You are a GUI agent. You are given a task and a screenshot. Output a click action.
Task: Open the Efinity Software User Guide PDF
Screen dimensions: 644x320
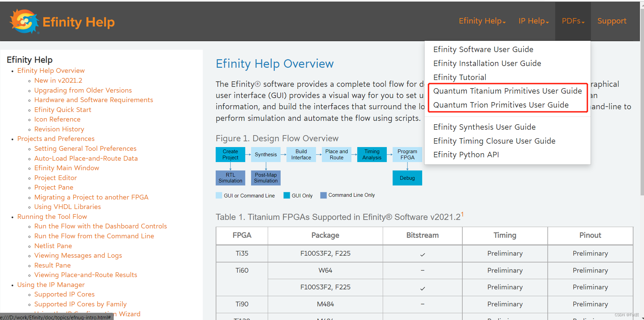pos(483,49)
